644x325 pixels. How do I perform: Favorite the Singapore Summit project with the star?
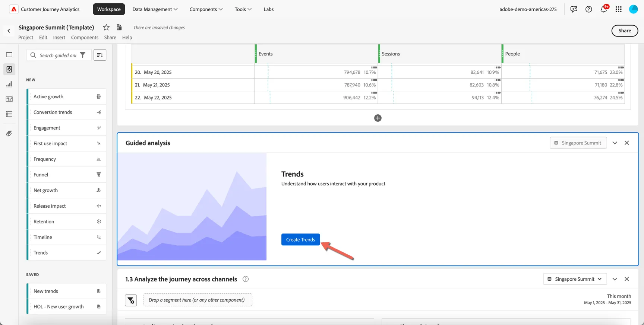(x=106, y=27)
